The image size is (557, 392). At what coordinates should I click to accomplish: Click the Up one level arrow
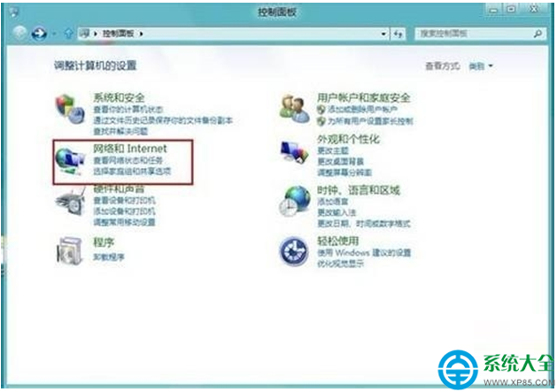(x=68, y=34)
